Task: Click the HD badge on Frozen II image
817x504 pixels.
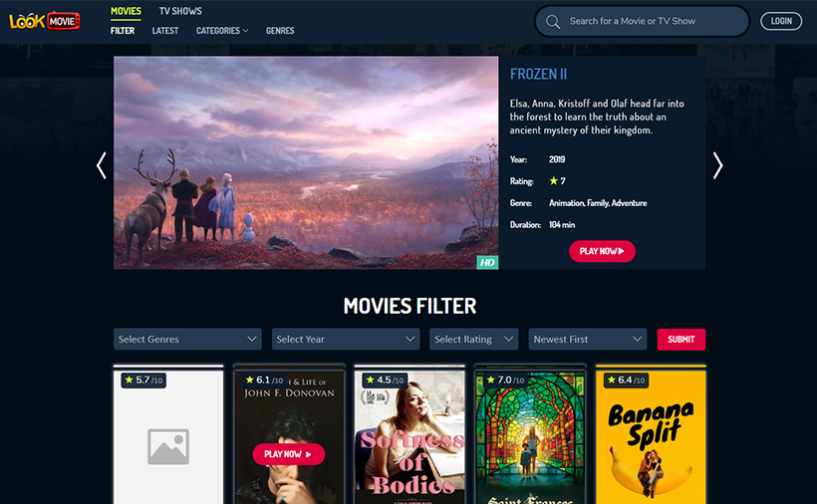Action: point(487,262)
